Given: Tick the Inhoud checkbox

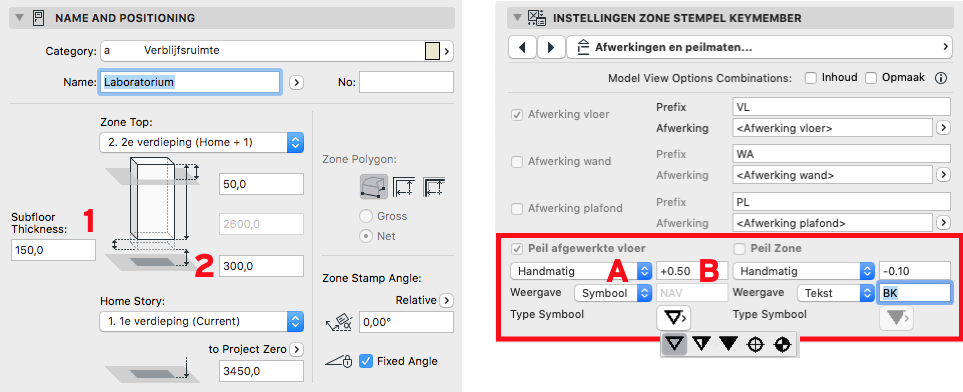Looking at the screenshot, I should (811, 78).
